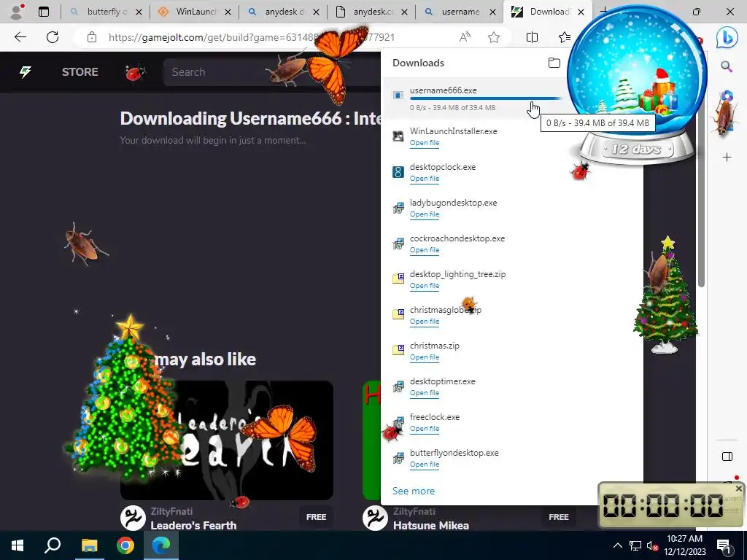Open file for christmasglobe zip

[x=425, y=322]
